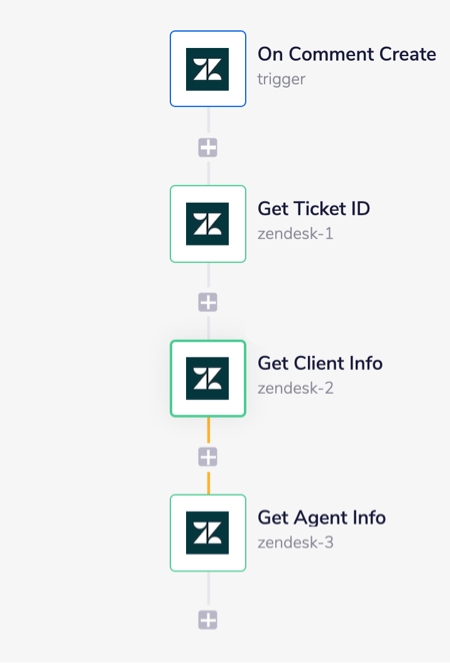Add step after Get Agent Info node
The image size is (450, 663).
tap(208, 620)
